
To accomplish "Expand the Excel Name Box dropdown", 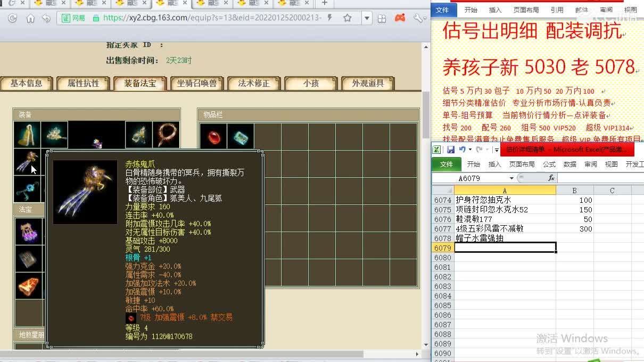I will [511, 178].
